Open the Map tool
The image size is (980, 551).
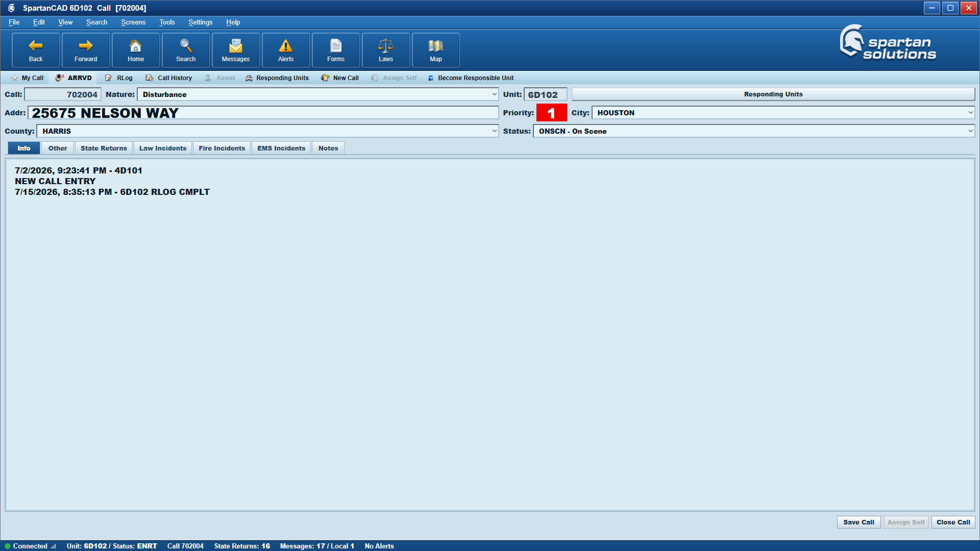tap(436, 50)
